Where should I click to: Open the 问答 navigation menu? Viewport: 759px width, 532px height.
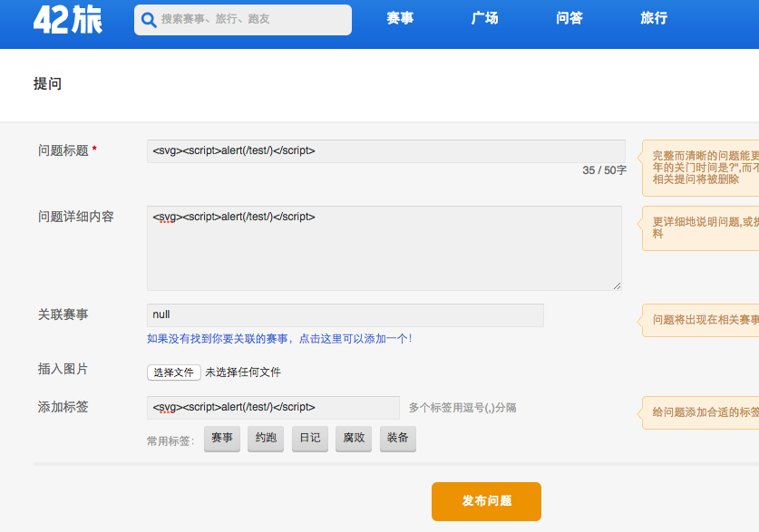point(569,18)
